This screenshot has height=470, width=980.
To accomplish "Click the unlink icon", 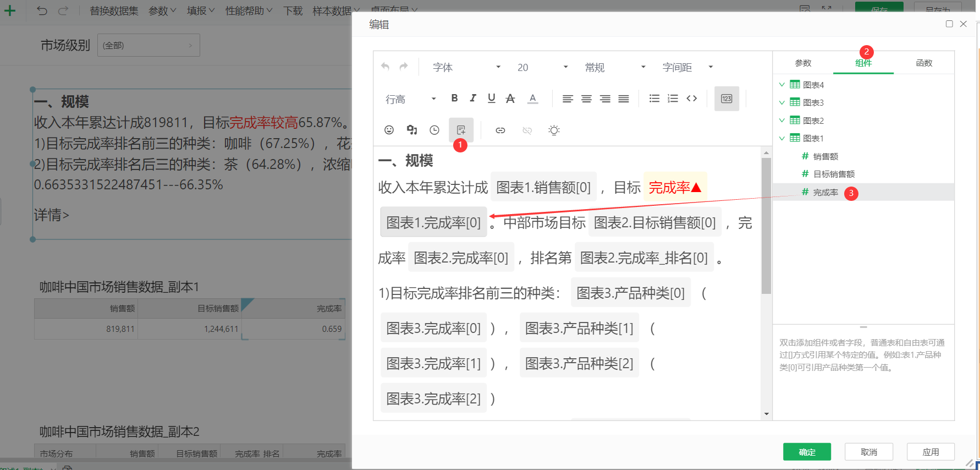I will pos(527,130).
